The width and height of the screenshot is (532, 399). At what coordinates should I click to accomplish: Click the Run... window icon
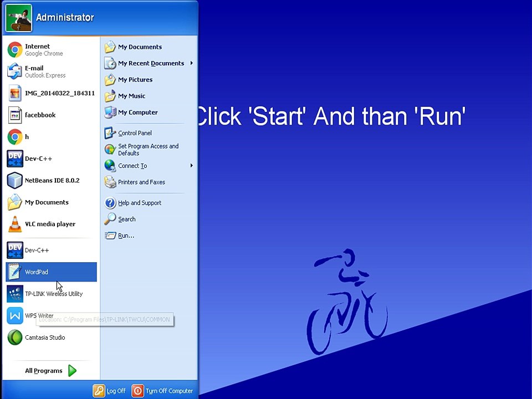(110, 236)
